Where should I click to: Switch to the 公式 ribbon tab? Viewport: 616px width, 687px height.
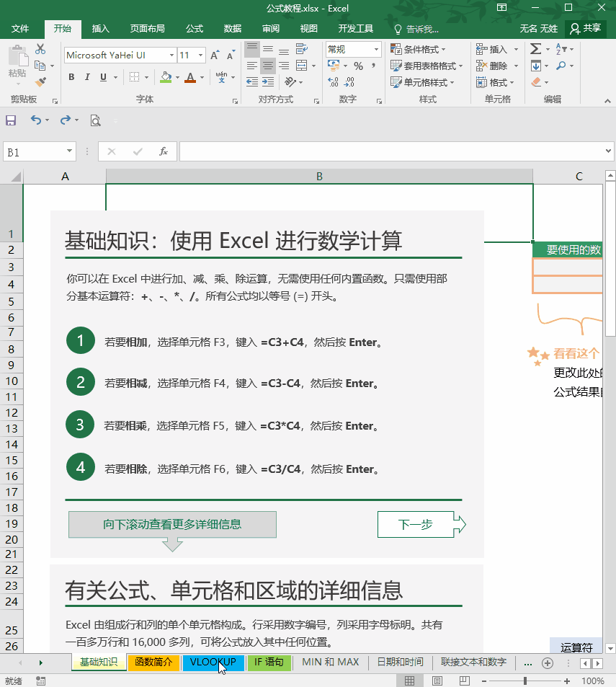coord(195,29)
